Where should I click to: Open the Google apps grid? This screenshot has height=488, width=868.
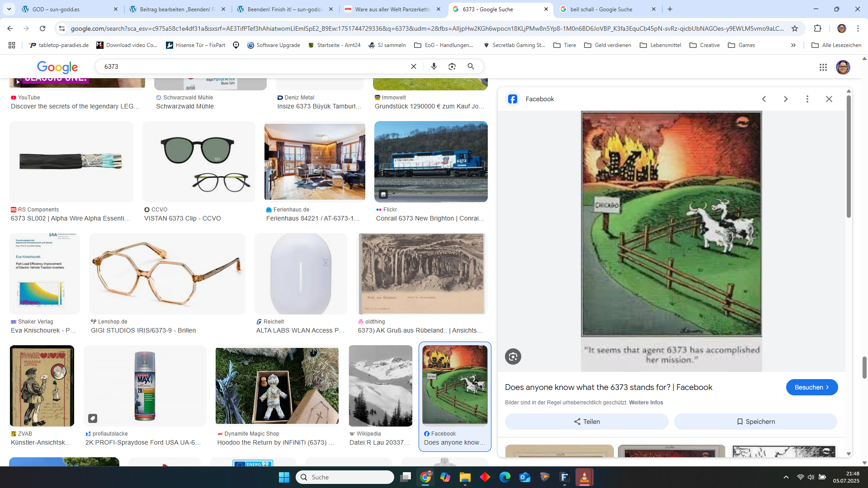tap(823, 67)
